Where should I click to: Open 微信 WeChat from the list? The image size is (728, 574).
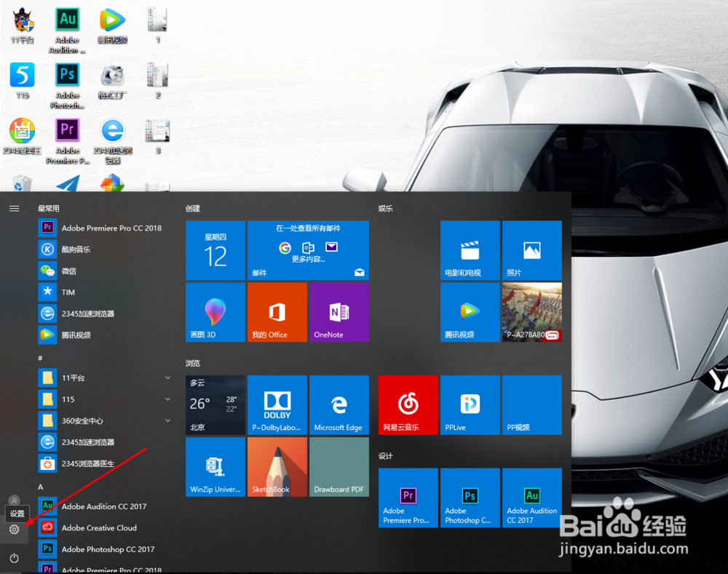tap(105, 271)
